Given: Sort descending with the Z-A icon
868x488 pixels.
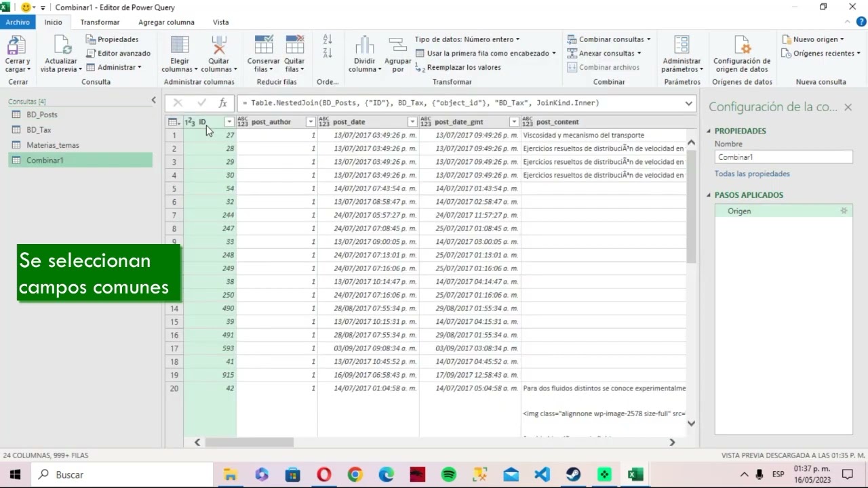Looking at the screenshot, I should (328, 53).
